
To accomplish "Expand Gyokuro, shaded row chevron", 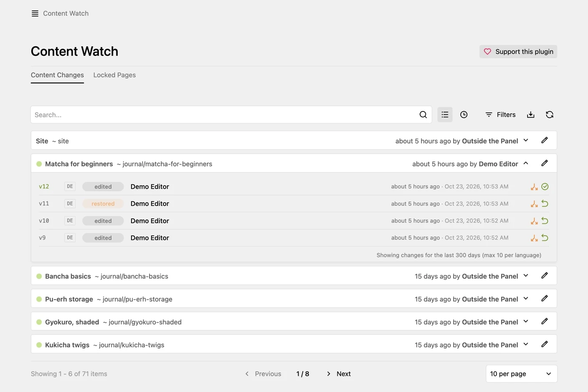I will (526, 322).
